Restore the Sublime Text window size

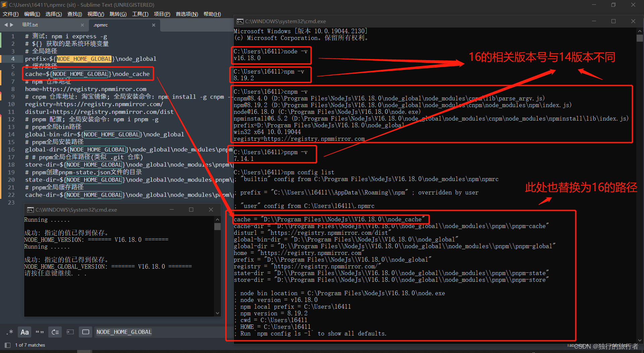coord(613,5)
